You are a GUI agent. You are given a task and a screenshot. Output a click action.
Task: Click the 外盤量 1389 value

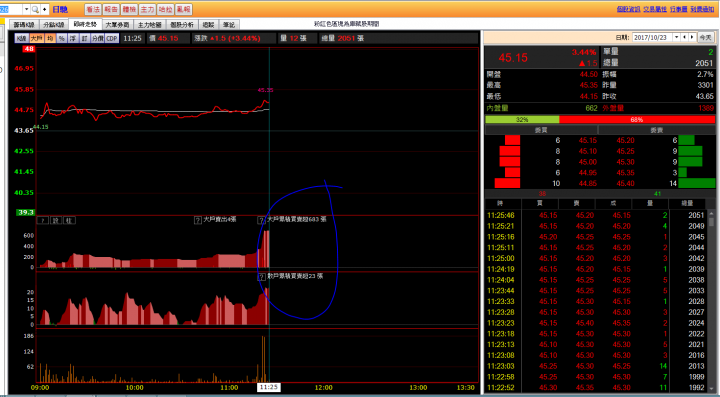pos(706,108)
